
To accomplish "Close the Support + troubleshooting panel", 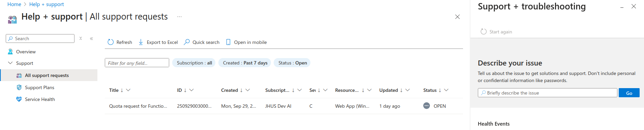I will (x=634, y=6).
